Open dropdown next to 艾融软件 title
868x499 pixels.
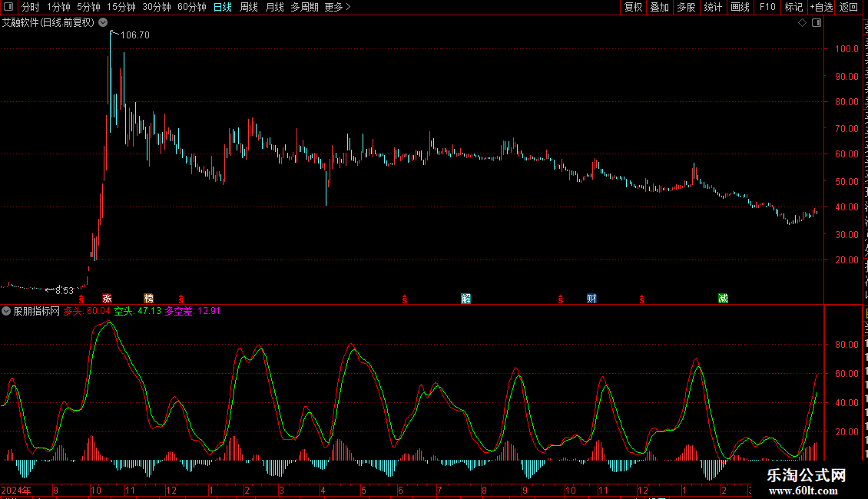(103, 22)
